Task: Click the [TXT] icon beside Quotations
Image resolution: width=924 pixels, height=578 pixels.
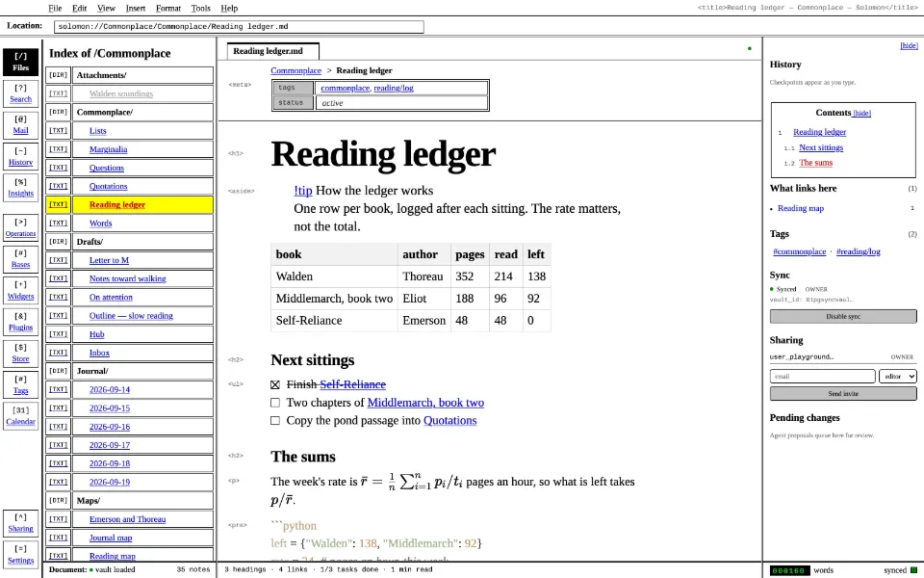Action: (58, 186)
